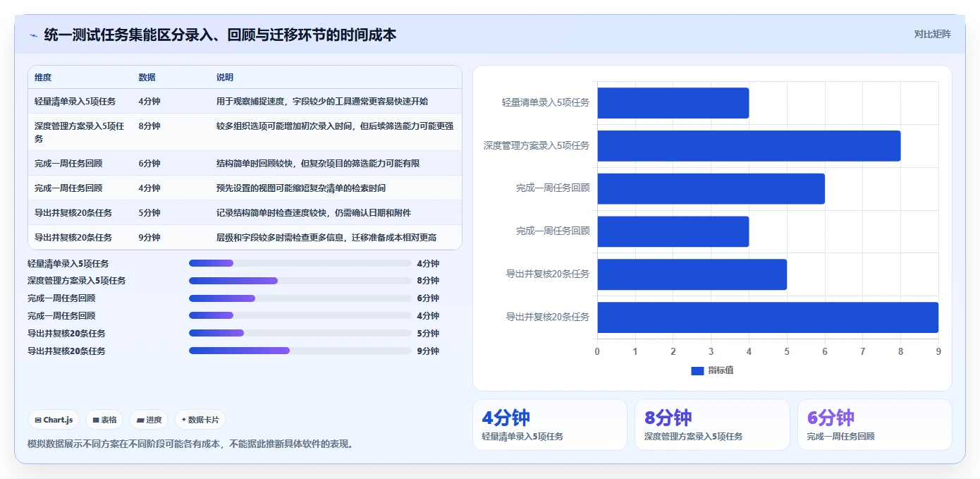Click the footer note starting 模拟数据展示
The image size is (980, 479).
click(x=190, y=444)
